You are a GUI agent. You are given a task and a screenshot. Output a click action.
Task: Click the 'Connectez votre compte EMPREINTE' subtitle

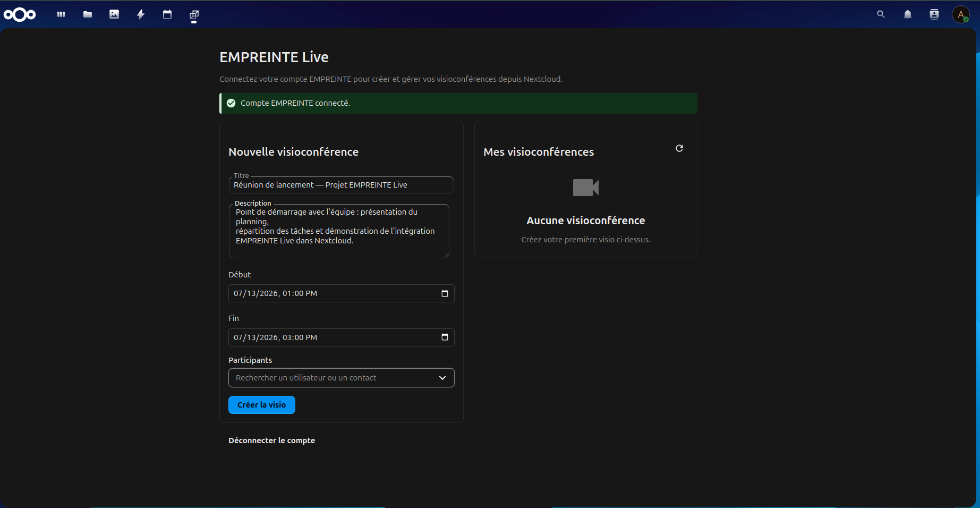pos(391,79)
